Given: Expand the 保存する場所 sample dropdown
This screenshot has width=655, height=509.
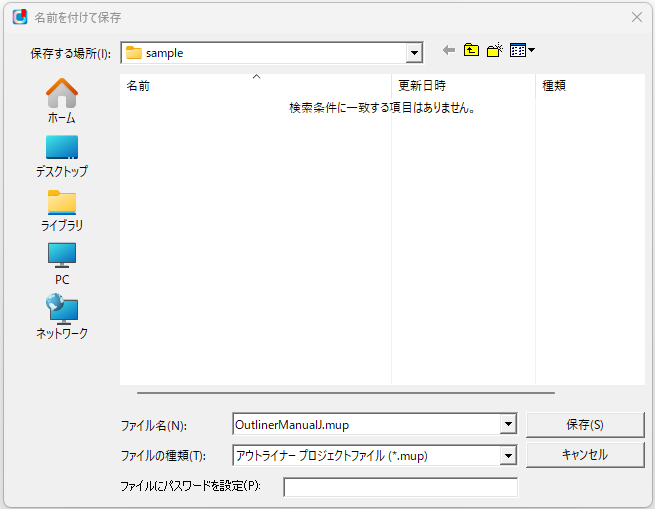Looking at the screenshot, I should (414, 53).
